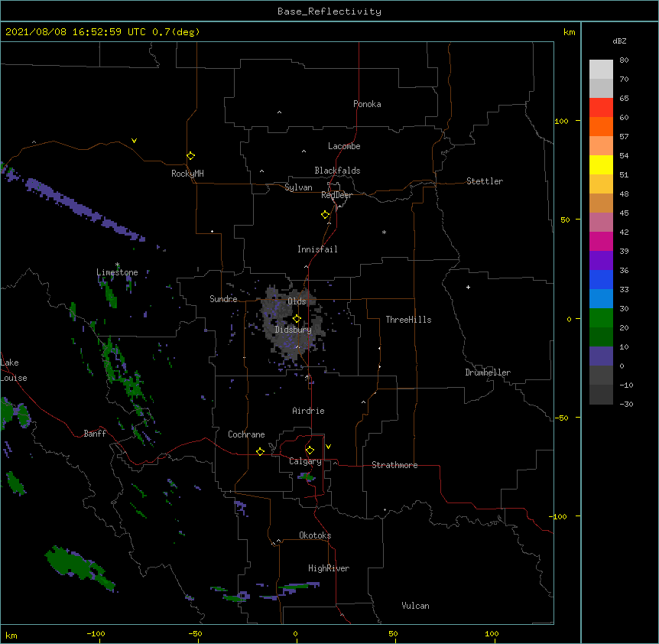Click the yellow radar marker near Olds

(297, 319)
